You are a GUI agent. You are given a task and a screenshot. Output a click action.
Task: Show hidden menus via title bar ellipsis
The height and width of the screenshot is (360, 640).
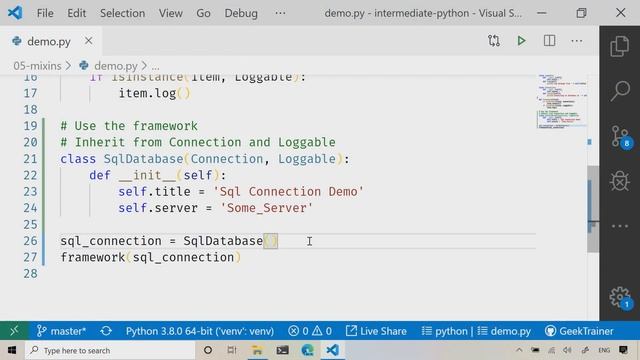pos(280,13)
